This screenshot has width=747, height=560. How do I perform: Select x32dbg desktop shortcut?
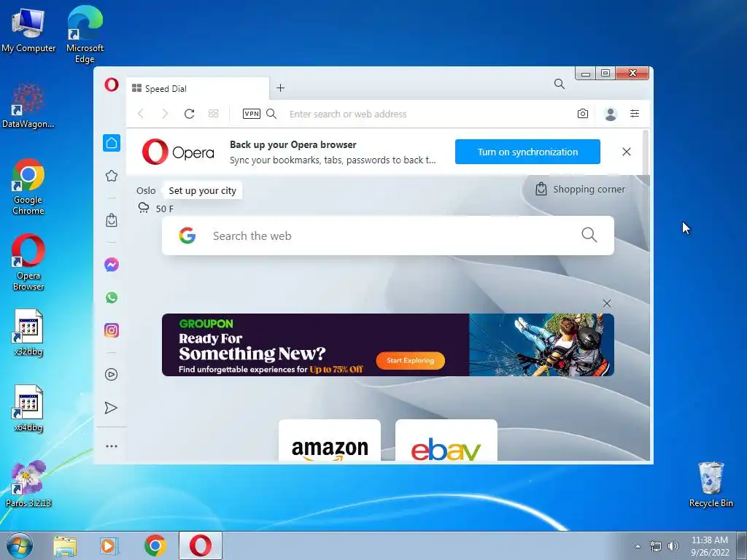tap(28, 332)
